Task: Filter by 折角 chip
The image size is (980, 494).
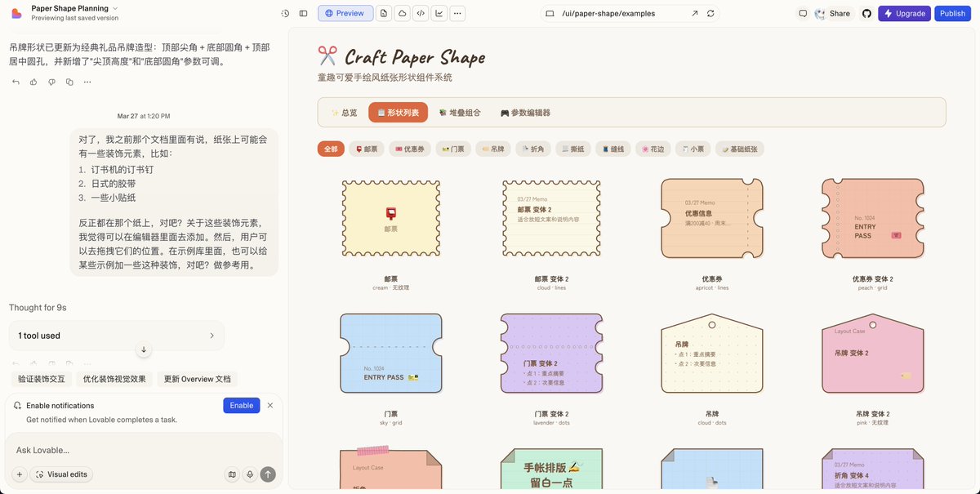Action: tap(532, 149)
